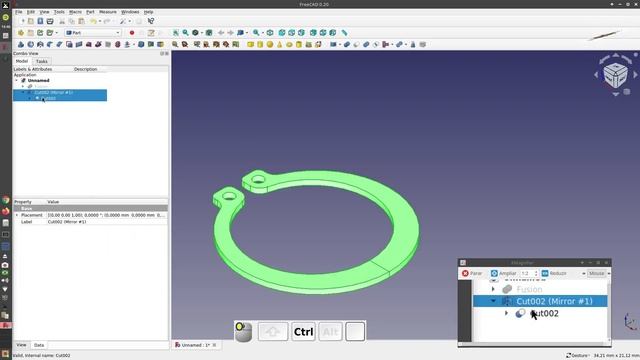Image resolution: width=640 pixels, height=360 pixels.
Task: Click the navigation cube in the 3D view
Action: (x=615, y=75)
